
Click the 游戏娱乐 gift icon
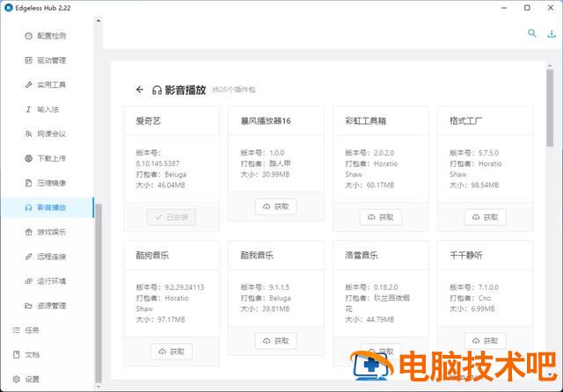[29, 232]
